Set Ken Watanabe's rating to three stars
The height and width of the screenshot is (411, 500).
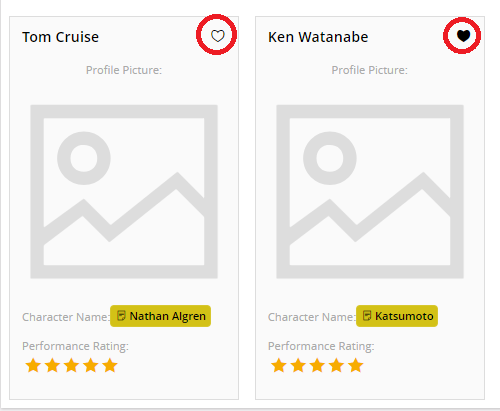[317, 365]
